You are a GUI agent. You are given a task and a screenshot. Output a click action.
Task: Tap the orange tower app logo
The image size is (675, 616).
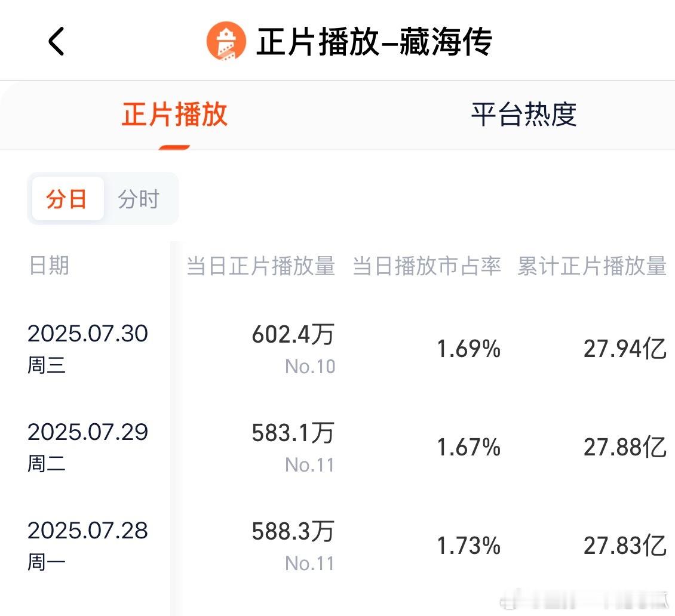226,41
